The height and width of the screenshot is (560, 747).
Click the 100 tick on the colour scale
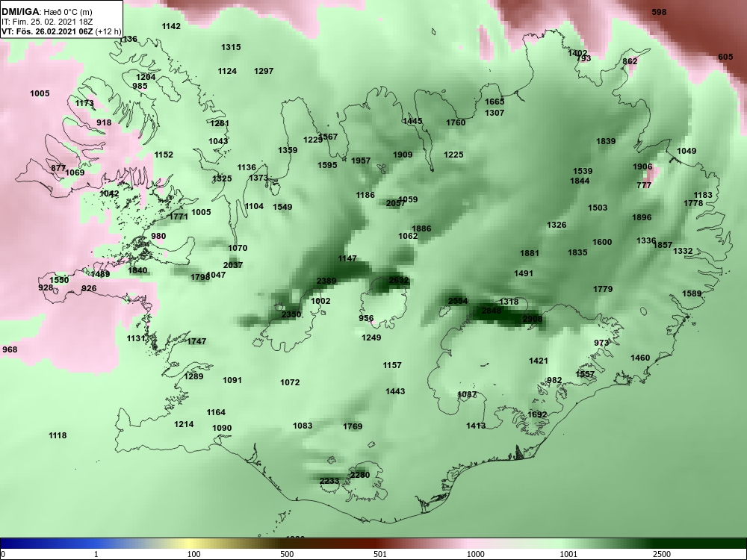193,555
